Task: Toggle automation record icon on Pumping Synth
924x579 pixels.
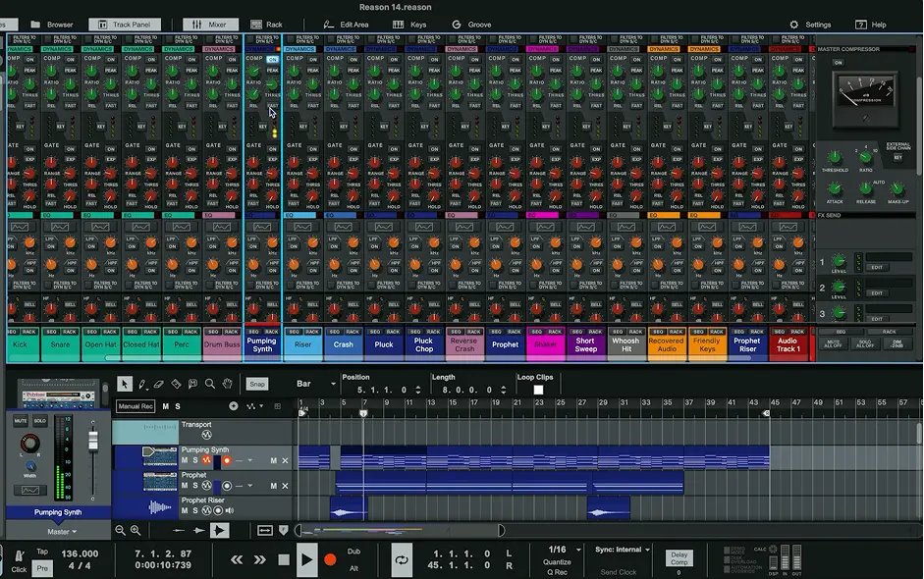Action: [x=206, y=460]
